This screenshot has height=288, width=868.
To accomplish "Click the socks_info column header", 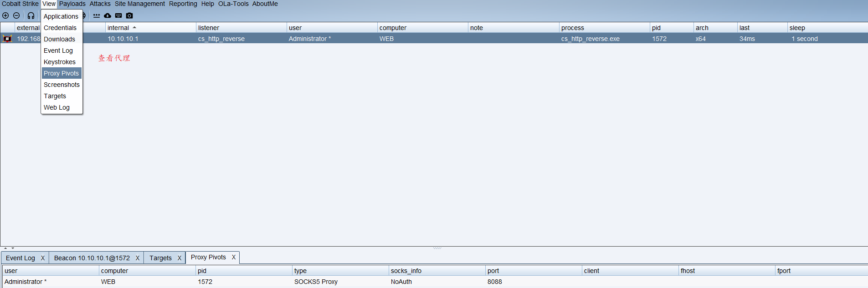I will (x=437, y=271).
